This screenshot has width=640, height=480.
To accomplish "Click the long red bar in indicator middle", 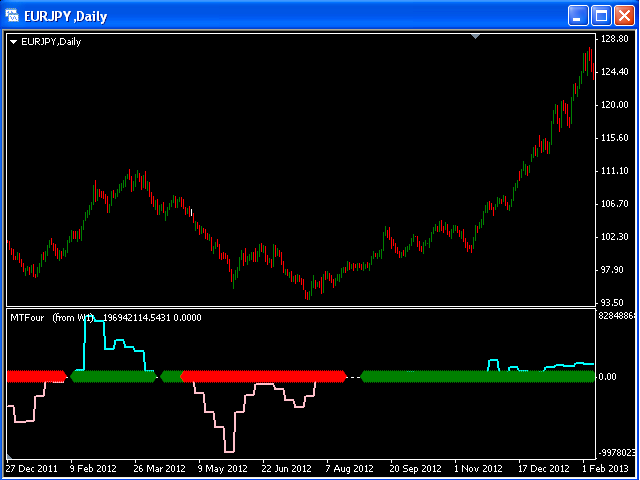I will pyautogui.click(x=262, y=376).
